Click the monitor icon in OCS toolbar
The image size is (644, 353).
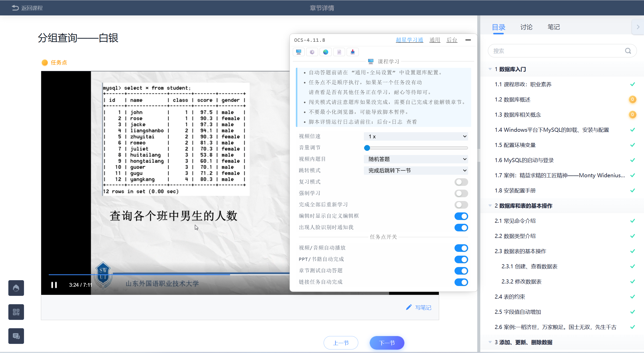pos(299,52)
